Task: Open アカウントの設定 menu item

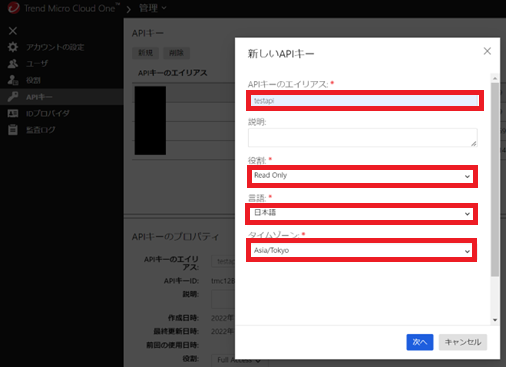Action: (x=55, y=47)
